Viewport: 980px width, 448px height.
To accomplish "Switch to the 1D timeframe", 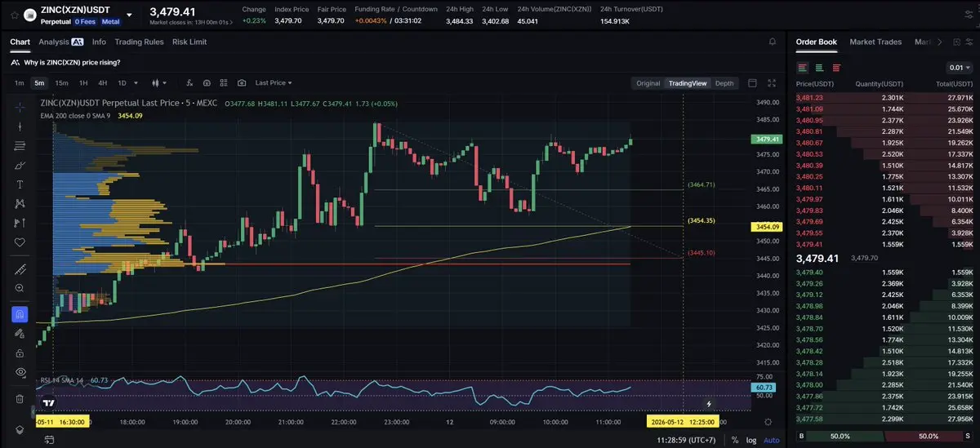I will click(122, 82).
